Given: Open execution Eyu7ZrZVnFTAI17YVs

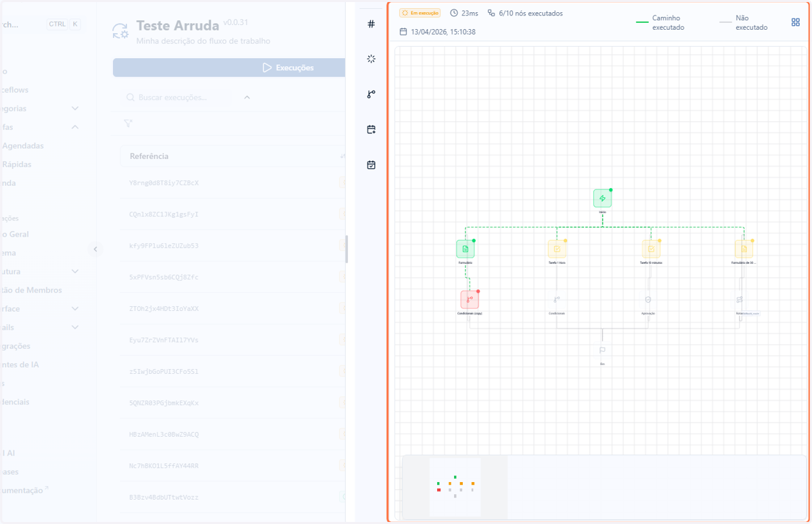Looking at the screenshot, I should click(164, 340).
